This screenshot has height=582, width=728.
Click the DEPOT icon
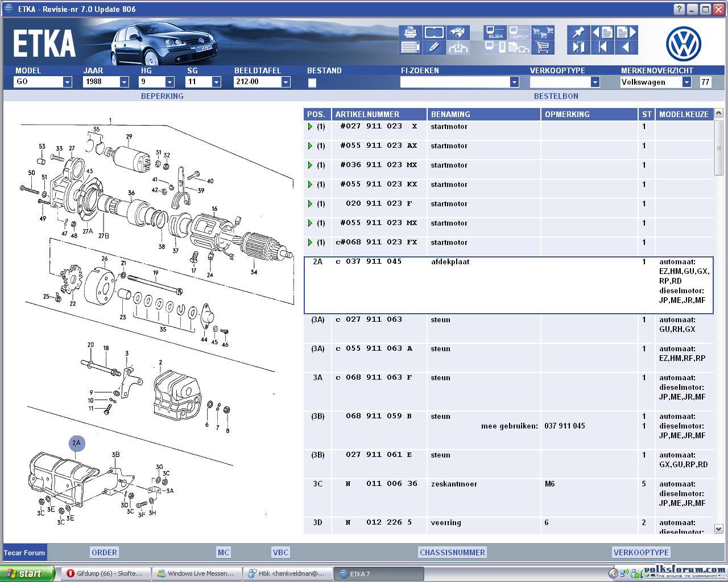(519, 32)
